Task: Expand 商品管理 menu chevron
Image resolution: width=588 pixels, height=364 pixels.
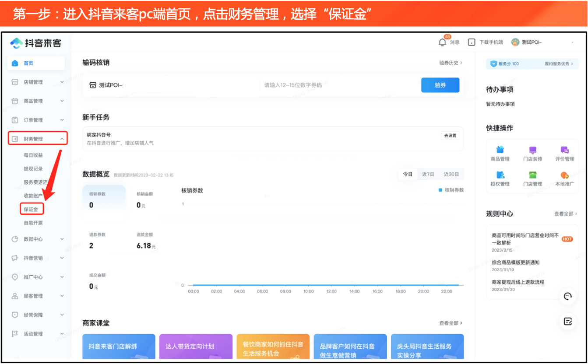Action: pos(62,101)
